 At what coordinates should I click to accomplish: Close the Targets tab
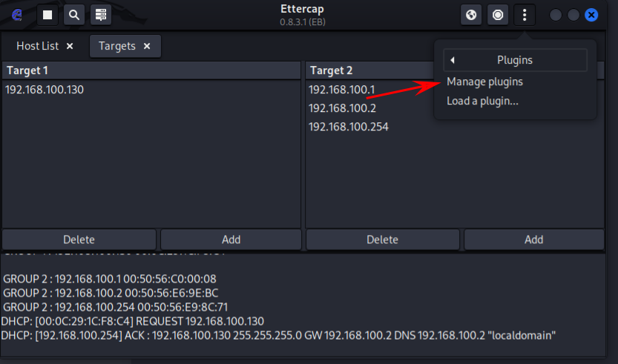click(x=147, y=46)
